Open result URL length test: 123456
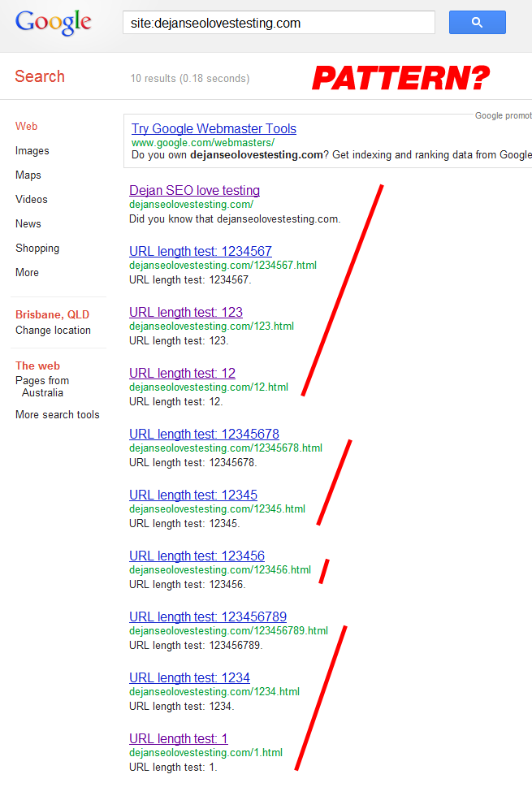This screenshot has width=532, height=796. [197, 556]
